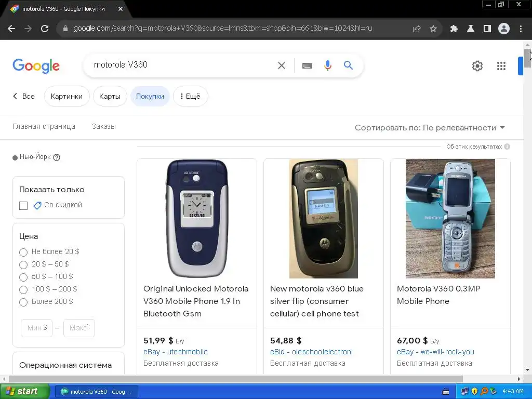Go back using browser back arrow

[x=11, y=29]
